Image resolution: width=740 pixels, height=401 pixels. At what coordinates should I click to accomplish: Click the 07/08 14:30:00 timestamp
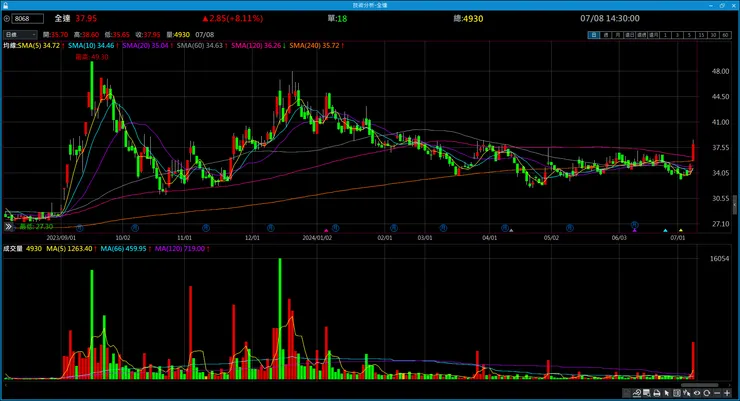[x=610, y=18]
